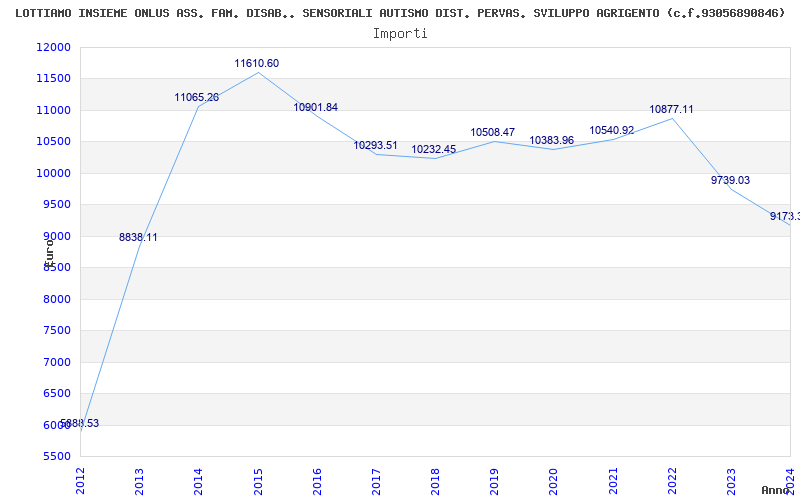Select the 7500 y-axis tick label
Image resolution: width=800 pixels, height=500 pixels.
coord(56,331)
